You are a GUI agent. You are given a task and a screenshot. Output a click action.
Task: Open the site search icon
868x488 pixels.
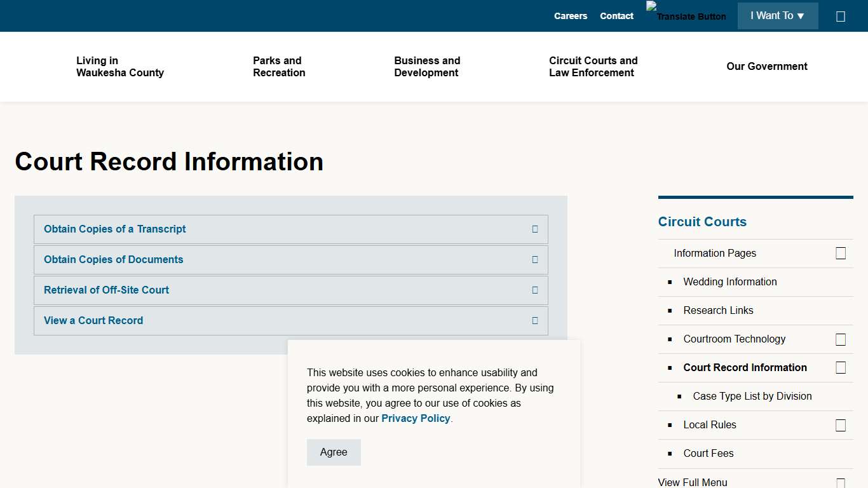841,16
